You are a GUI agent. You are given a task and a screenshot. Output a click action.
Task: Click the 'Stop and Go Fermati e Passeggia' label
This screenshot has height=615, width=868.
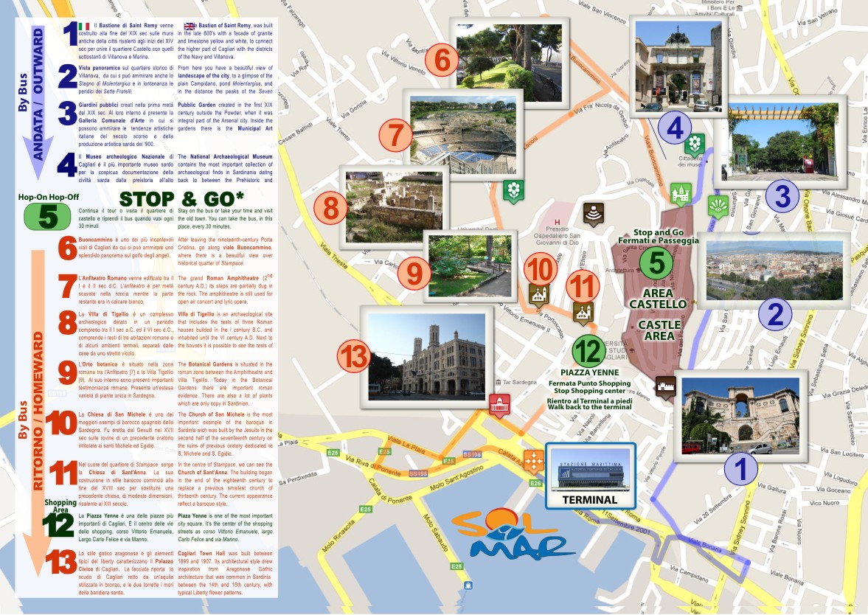pos(659,237)
